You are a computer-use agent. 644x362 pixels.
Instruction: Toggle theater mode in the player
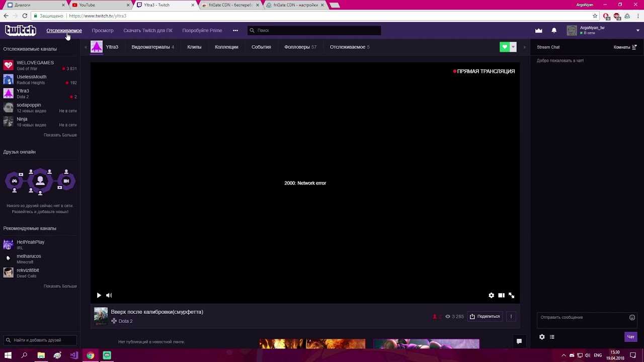[501, 296]
